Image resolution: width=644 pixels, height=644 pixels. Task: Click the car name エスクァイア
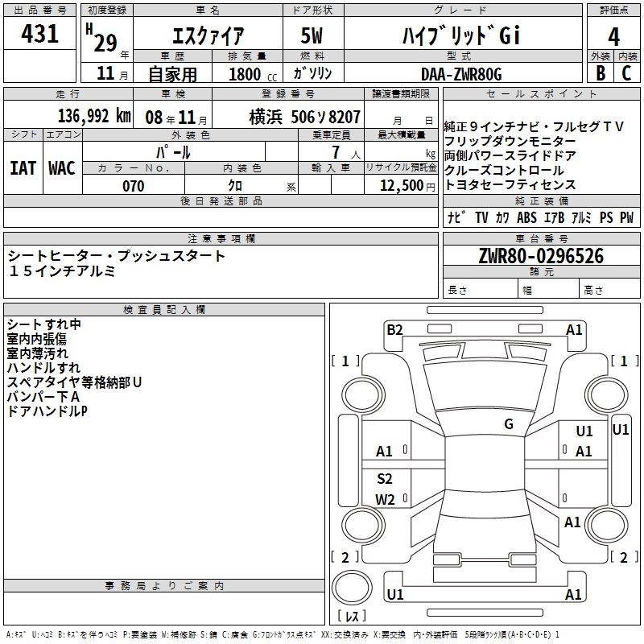click(x=208, y=35)
